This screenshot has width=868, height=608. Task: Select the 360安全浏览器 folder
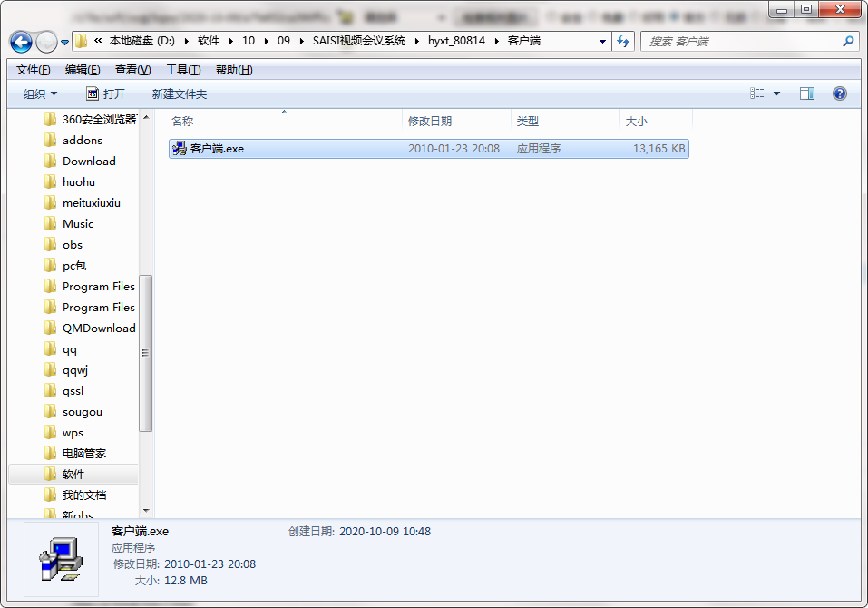[x=92, y=119]
